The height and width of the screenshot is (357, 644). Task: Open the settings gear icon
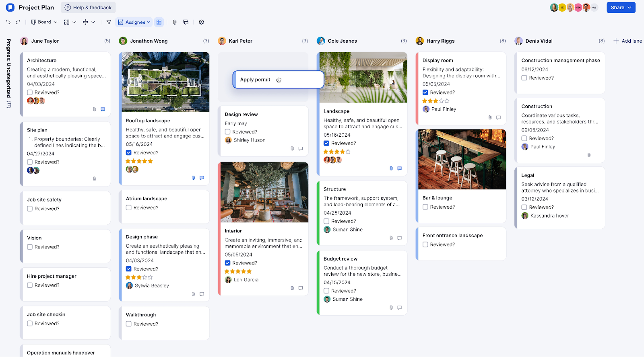click(x=201, y=22)
